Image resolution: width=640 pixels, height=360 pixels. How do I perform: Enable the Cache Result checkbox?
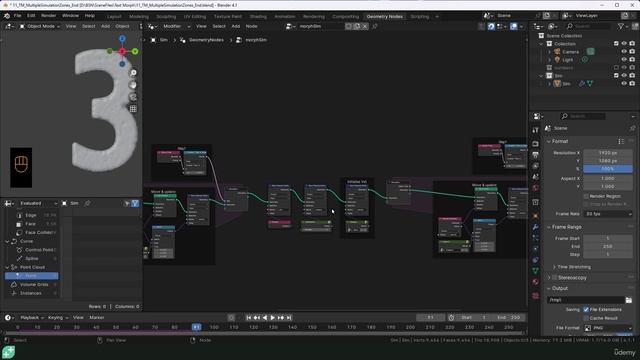[586, 318]
